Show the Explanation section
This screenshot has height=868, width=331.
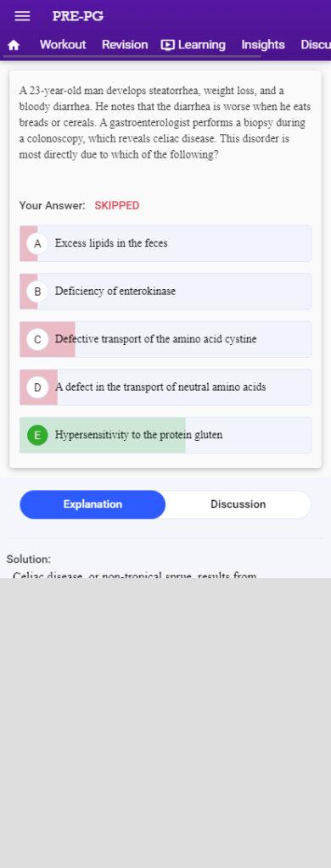pos(93,504)
